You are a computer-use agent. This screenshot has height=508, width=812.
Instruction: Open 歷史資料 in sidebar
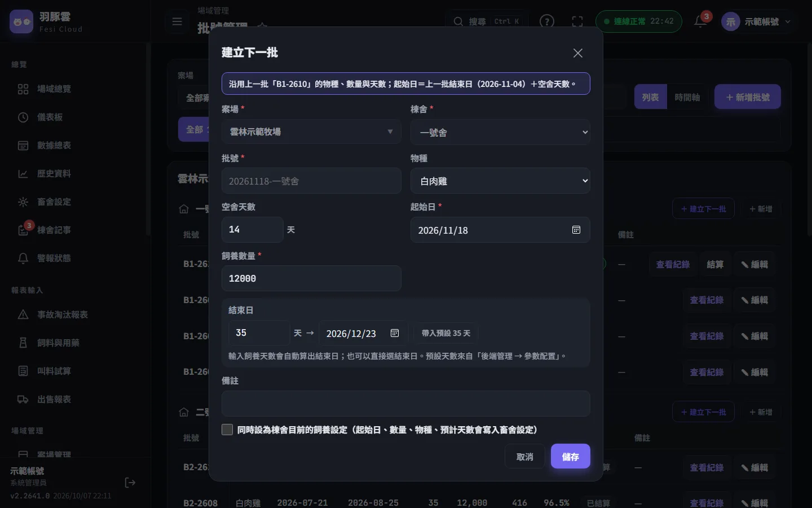(x=74, y=174)
